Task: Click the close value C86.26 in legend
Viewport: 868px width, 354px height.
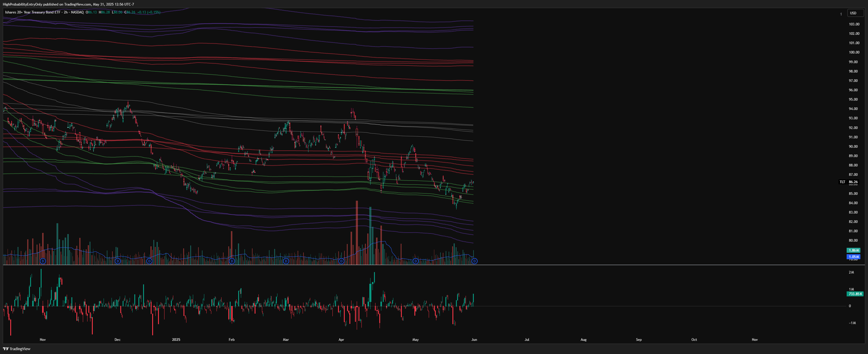Action: coord(130,12)
